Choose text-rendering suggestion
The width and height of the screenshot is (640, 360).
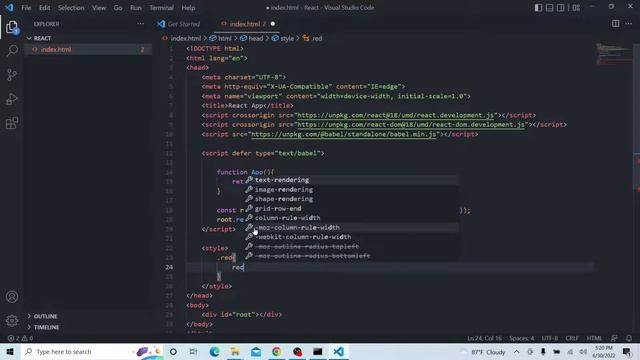pyautogui.click(x=351, y=180)
